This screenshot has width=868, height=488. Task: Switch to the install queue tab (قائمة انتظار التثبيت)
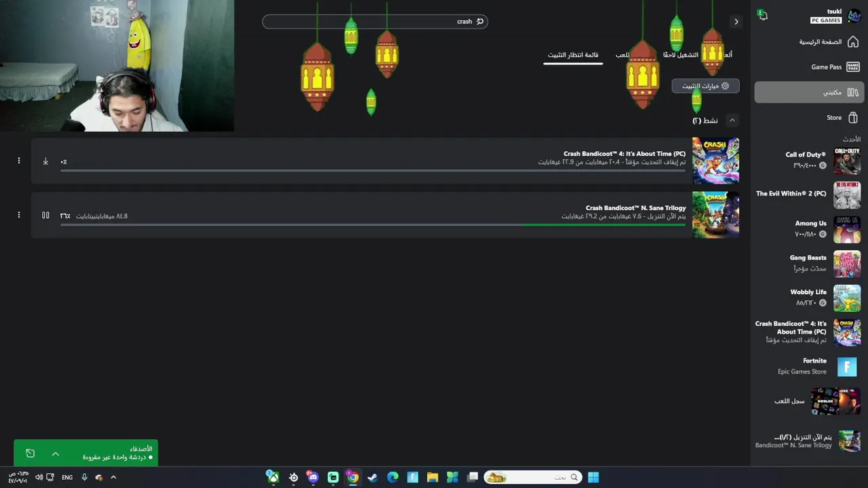click(x=573, y=55)
